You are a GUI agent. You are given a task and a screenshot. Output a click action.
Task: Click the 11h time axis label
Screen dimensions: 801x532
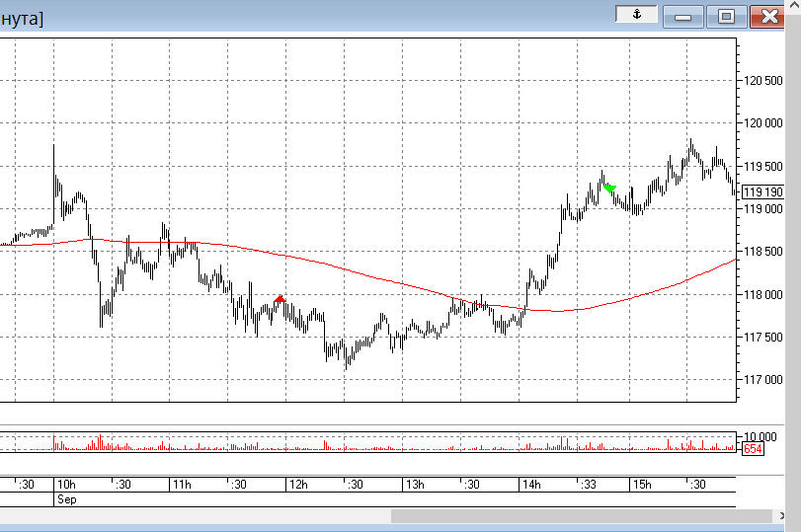(x=182, y=485)
